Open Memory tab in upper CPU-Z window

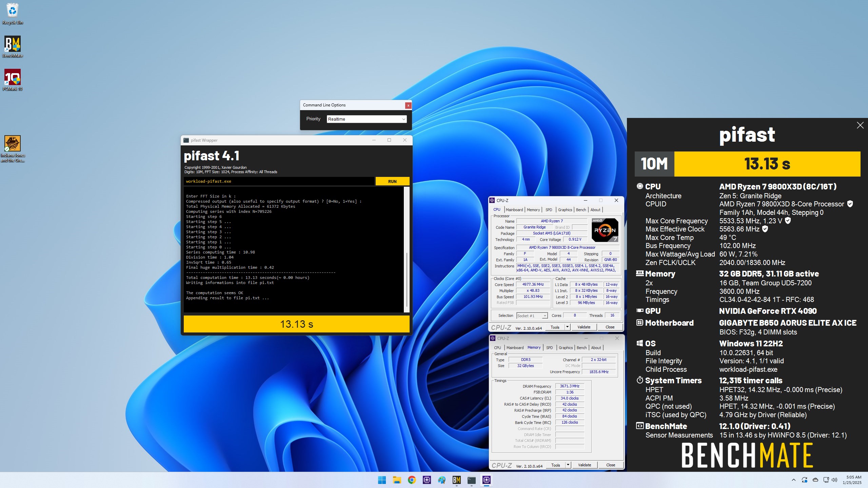point(533,210)
